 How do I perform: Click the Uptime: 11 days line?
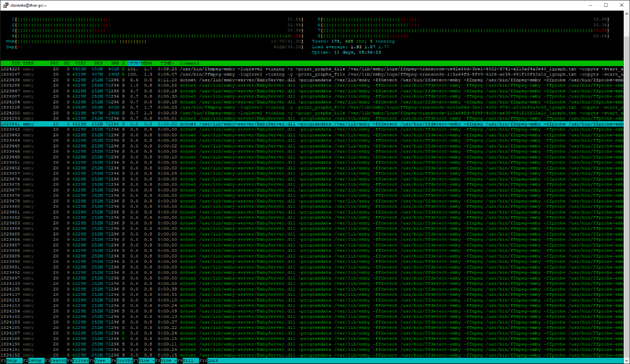[346, 52]
